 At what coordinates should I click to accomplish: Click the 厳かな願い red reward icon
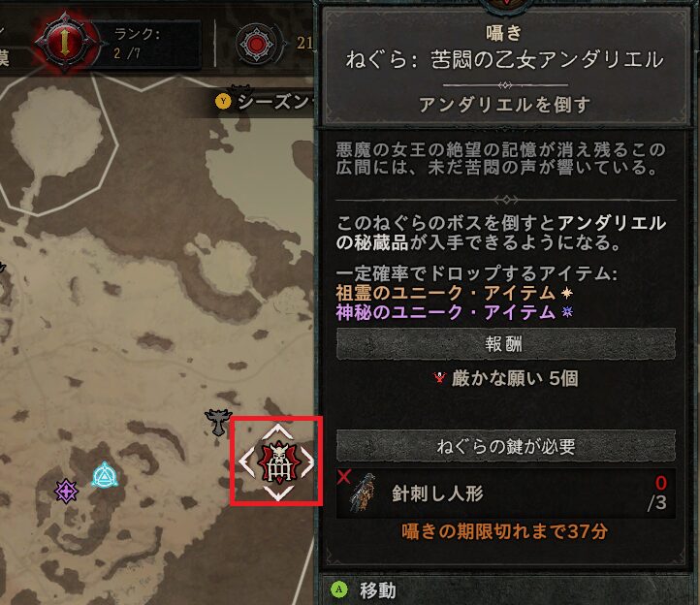440,378
